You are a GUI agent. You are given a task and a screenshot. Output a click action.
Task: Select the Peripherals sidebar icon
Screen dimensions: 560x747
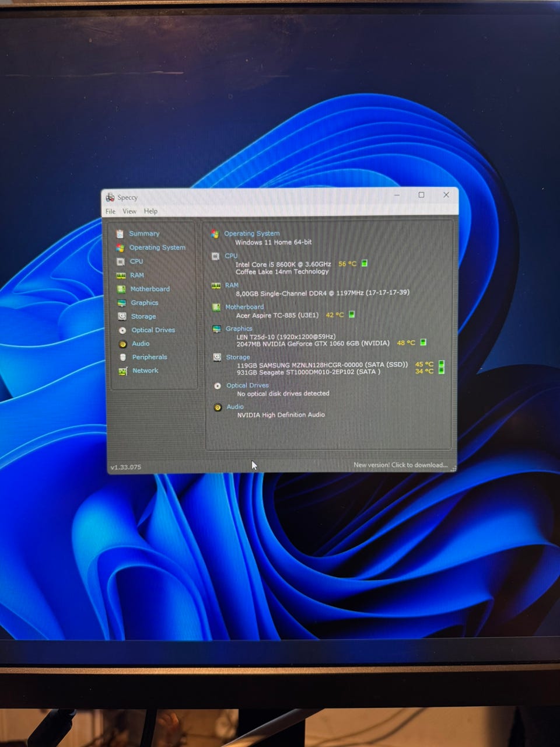tap(123, 357)
